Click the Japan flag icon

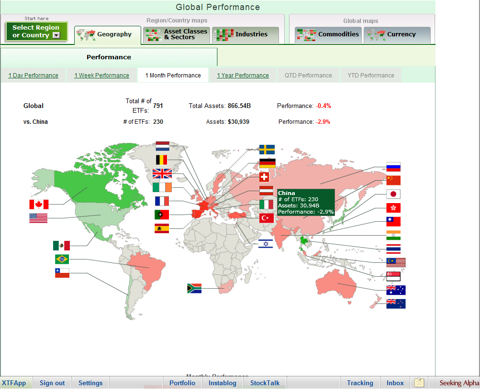393,194
